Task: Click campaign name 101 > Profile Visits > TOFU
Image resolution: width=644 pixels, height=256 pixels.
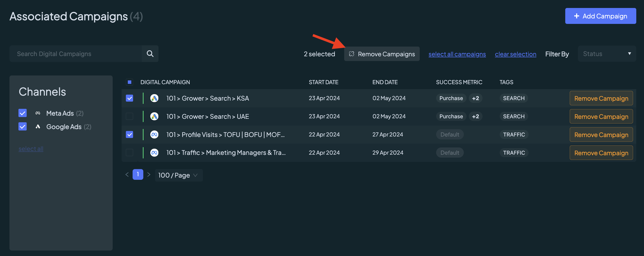Action: tap(225, 135)
